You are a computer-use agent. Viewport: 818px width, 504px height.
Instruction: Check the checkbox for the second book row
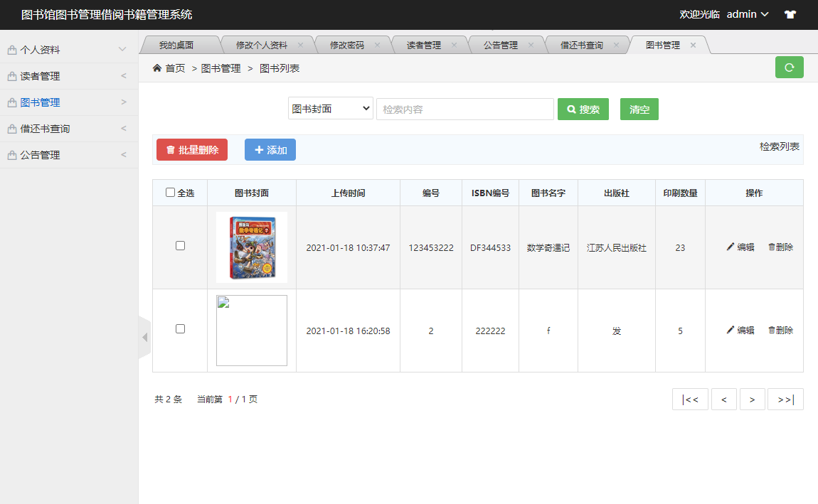(180, 328)
